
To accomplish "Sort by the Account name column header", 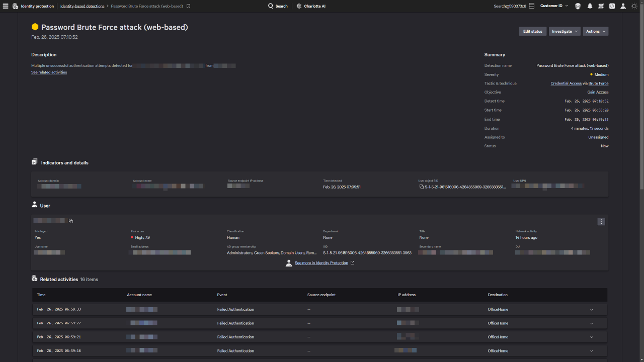I will click(139, 295).
